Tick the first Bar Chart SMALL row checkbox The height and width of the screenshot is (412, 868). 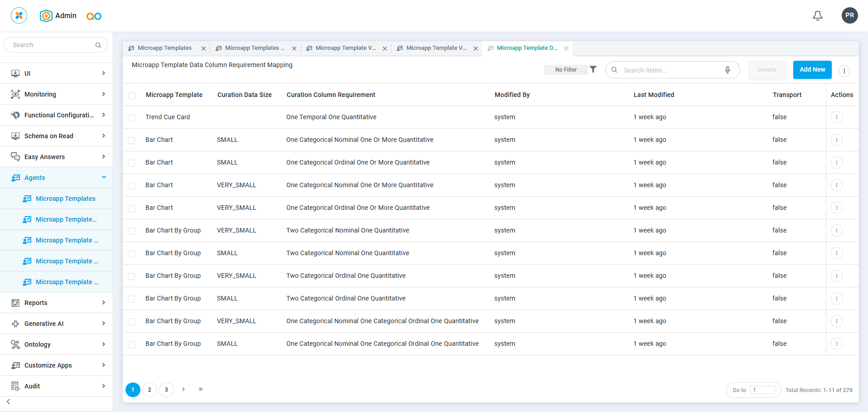(132, 141)
